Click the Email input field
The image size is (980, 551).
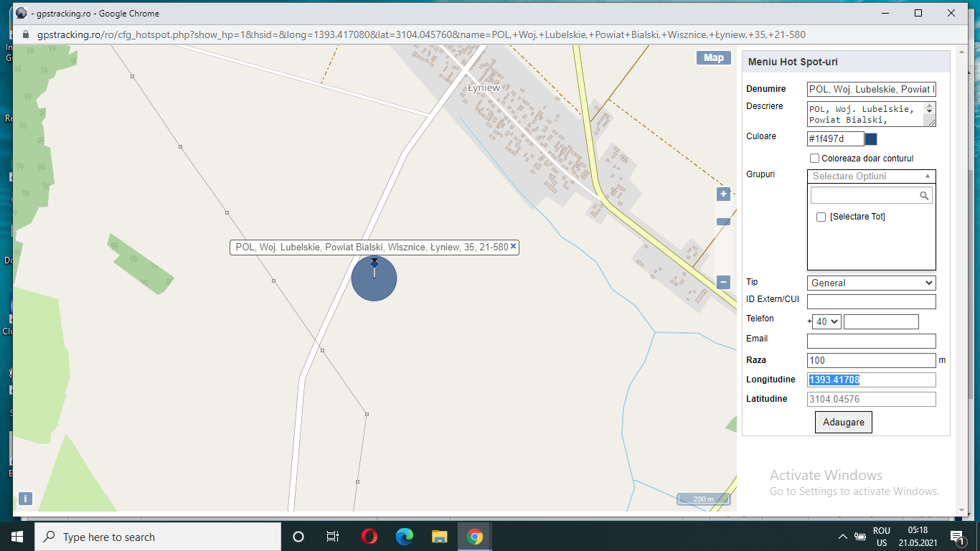point(871,341)
